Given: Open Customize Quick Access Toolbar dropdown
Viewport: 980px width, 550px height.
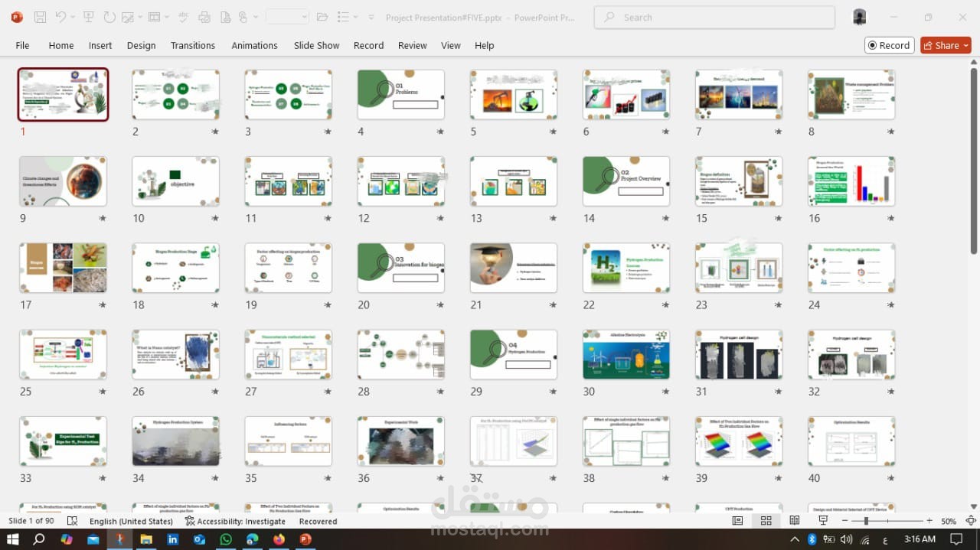Looking at the screenshot, I should point(371,17).
